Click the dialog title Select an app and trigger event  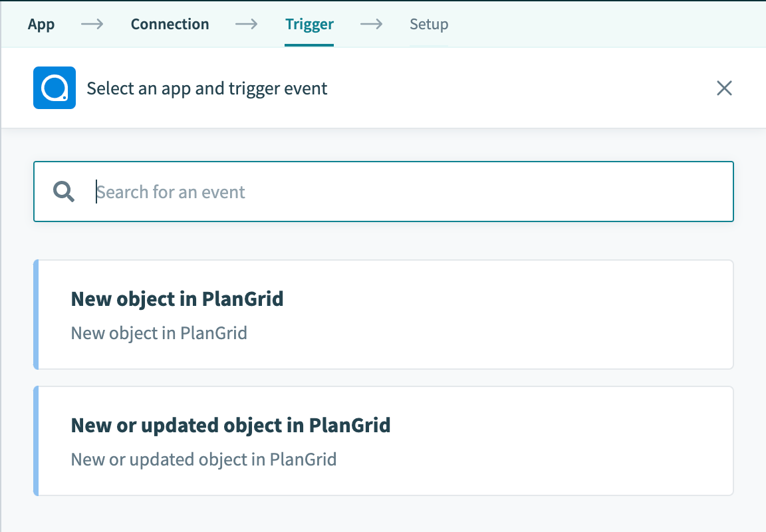click(207, 88)
